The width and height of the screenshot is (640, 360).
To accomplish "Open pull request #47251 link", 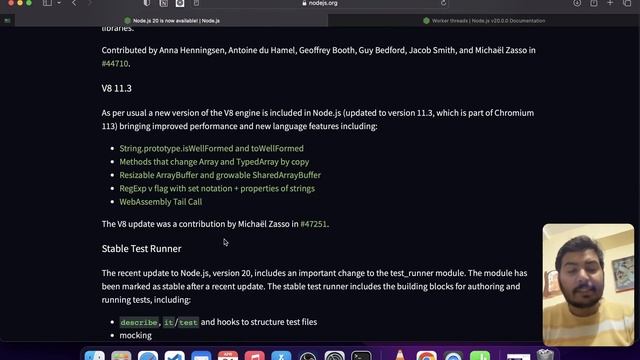I will coord(313,224).
